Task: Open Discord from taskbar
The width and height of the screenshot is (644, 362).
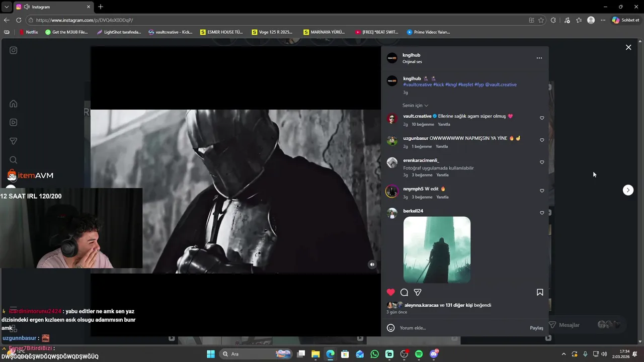Action: (434, 354)
